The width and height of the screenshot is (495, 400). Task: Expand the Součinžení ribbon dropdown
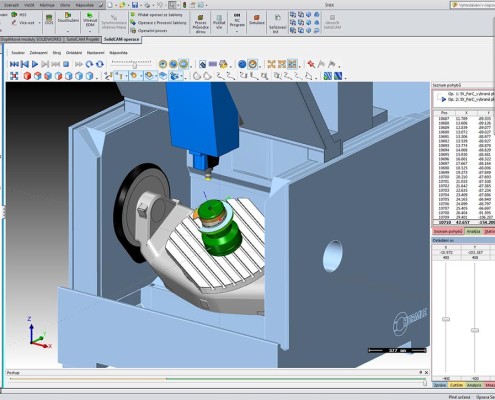coord(68,31)
